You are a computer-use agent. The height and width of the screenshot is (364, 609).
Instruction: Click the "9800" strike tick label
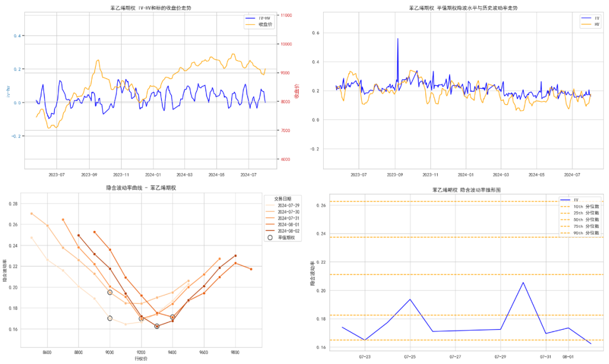pos(235,353)
